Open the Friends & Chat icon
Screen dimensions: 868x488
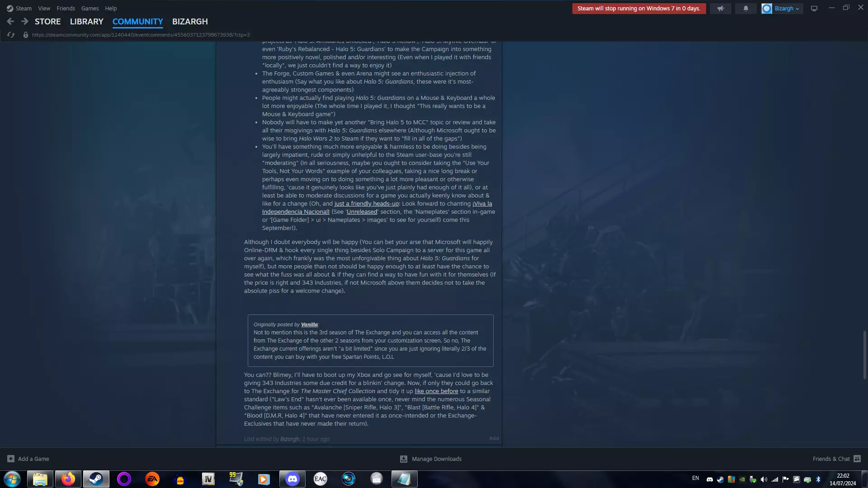coord(857,459)
